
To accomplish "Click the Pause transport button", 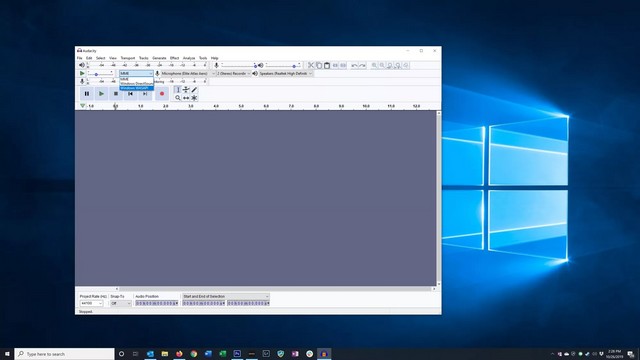I will (87, 94).
